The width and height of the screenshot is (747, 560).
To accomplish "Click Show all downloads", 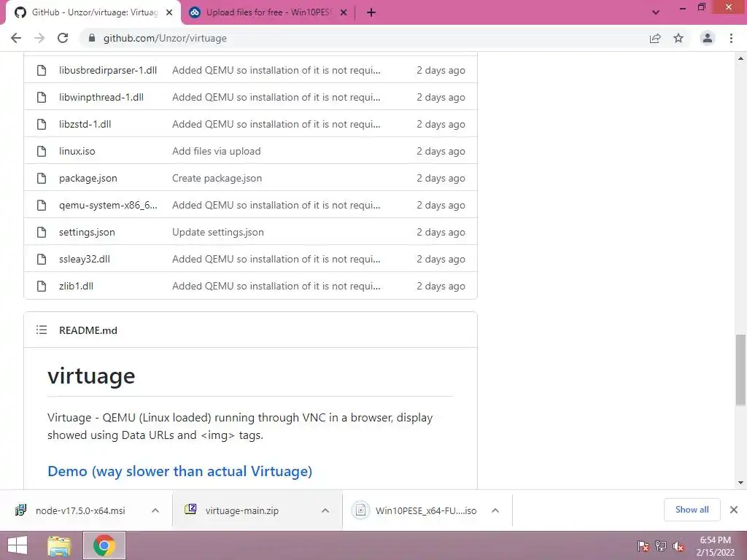I will click(x=692, y=510).
